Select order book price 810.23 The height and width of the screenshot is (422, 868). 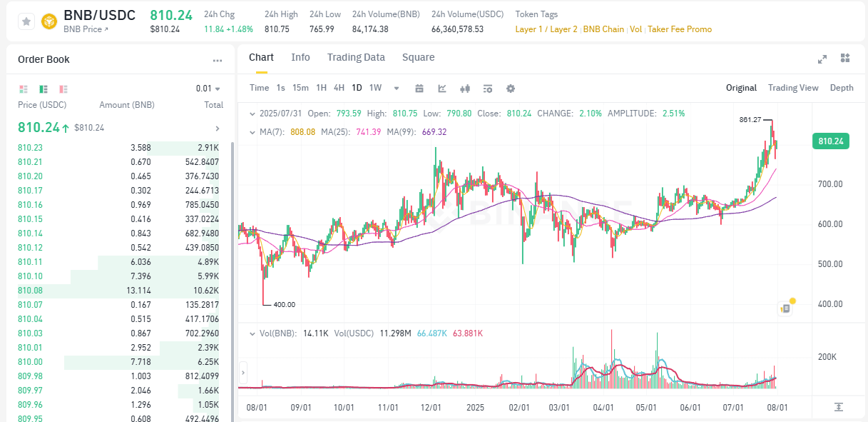(x=30, y=148)
